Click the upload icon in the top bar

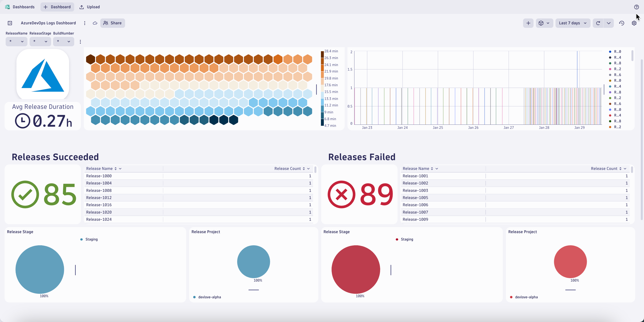pyautogui.click(x=82, y=7)
